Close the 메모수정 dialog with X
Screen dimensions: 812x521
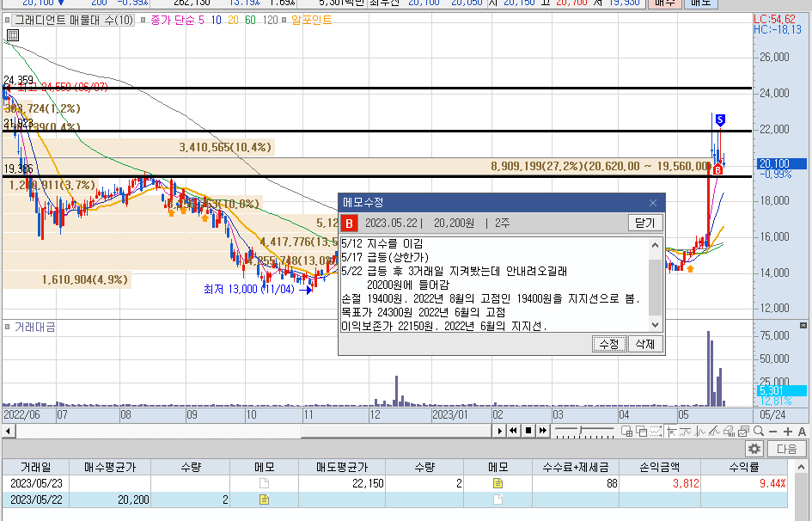click(x=653, y=203)
